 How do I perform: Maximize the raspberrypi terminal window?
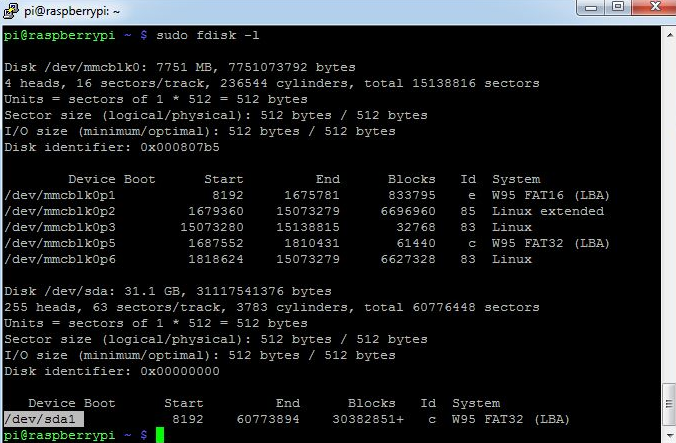point(618,7)
